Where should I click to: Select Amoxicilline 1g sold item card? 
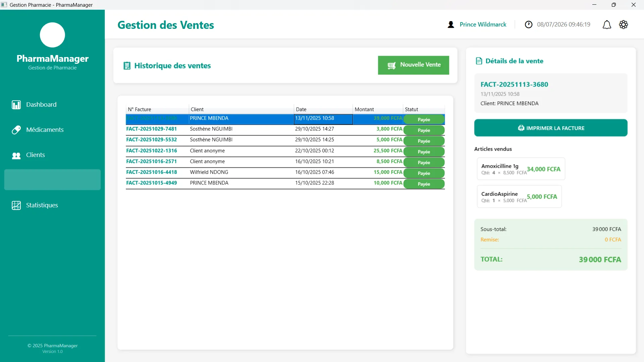[x=521, y=169]
